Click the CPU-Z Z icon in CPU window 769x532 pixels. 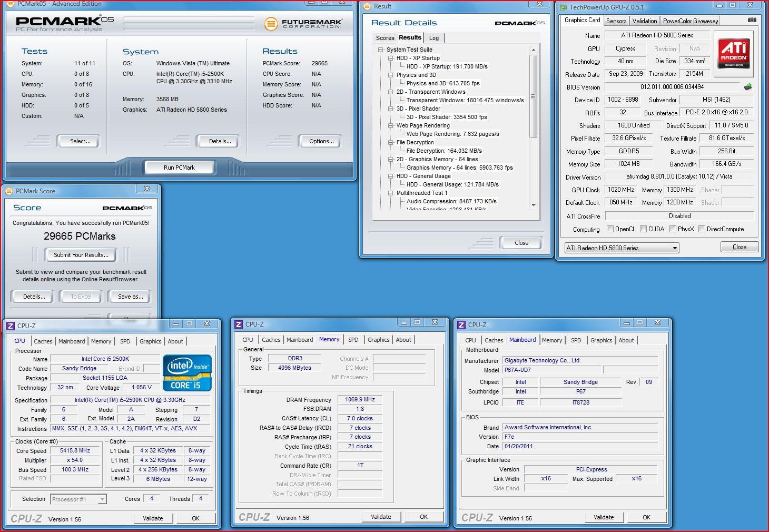[x=10, y=326]
